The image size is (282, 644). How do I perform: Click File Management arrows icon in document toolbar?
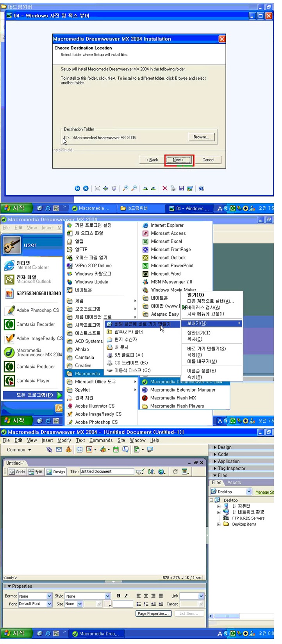coord(151,472)
